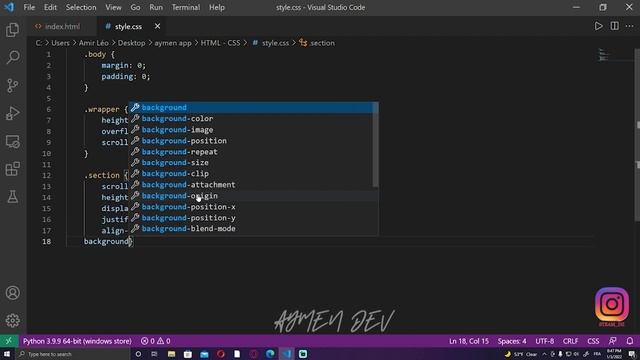This screenshot has height=360, width=640.
Task: Click the Users breadcrumb segment
Action: (x=60, y=43)
